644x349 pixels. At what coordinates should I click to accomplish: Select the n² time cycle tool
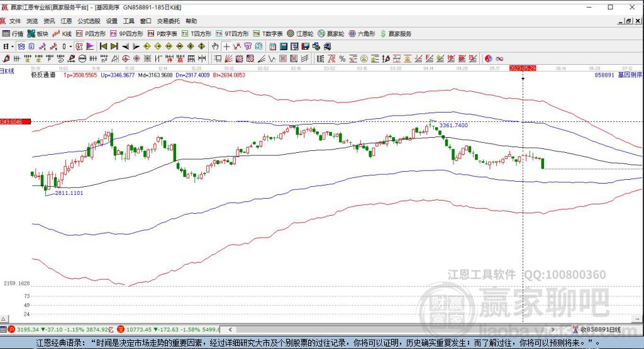click(x=104, y=58)
